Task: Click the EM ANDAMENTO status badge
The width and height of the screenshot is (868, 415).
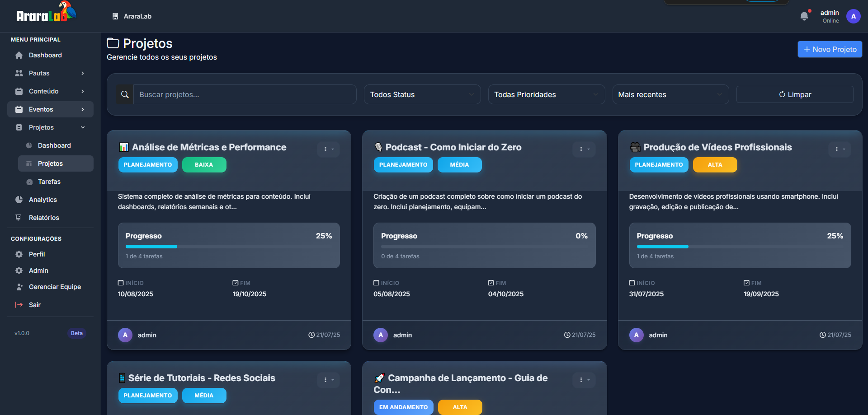Action: [x=403, y=407]
